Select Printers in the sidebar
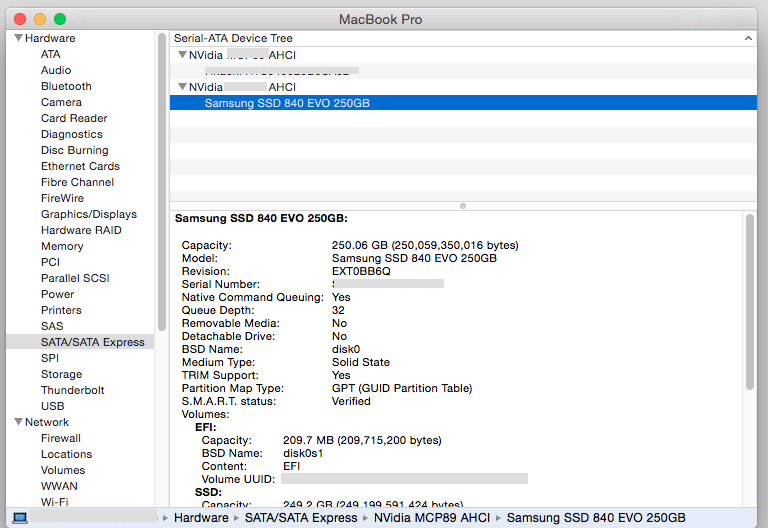The image size is (768, 528). (61, 310)
